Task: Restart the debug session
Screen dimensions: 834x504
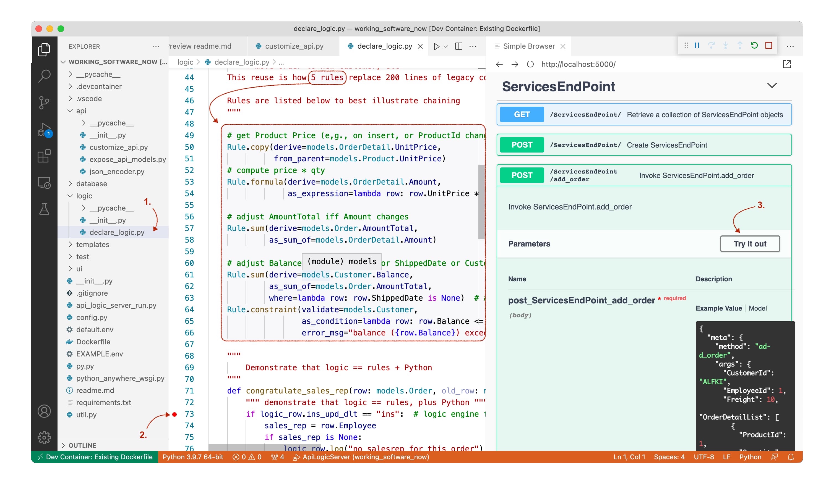Action: point(754,46)
